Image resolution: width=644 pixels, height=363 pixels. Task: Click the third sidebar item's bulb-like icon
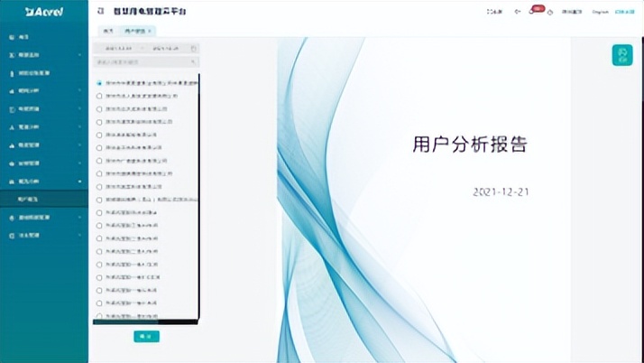pyautogui.click(x=12, y=73)
